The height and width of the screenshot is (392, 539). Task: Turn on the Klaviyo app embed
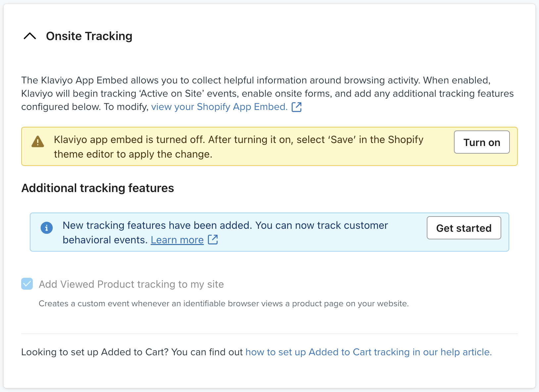(481, 142)
